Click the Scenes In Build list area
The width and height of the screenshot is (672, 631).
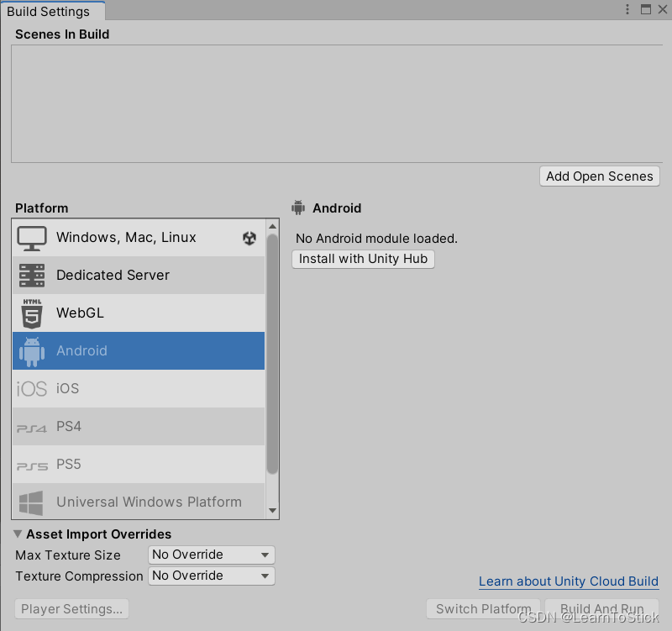[337, 103]
